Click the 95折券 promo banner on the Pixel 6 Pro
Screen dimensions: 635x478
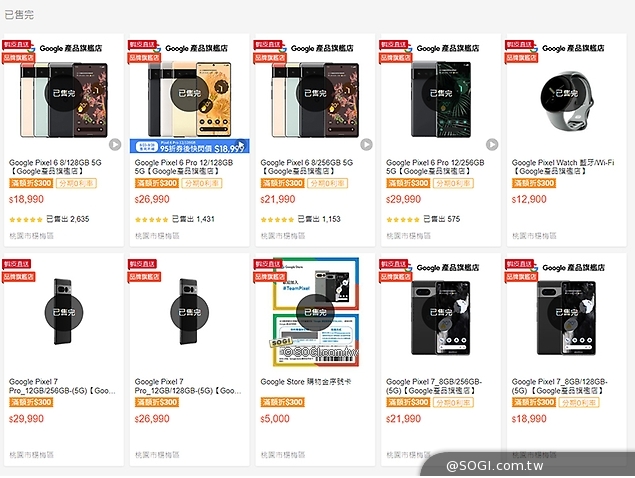(x=190, y=146)
